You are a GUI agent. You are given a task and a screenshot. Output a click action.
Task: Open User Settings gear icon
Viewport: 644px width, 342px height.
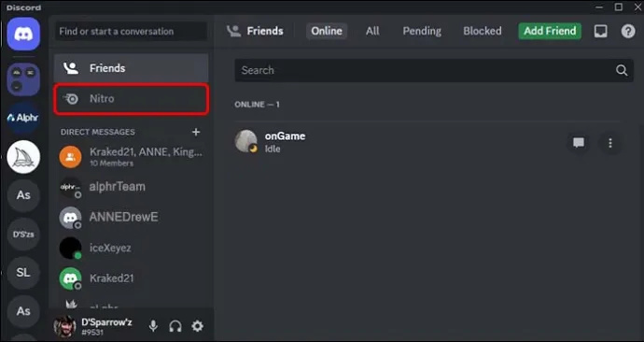point(198,326)
